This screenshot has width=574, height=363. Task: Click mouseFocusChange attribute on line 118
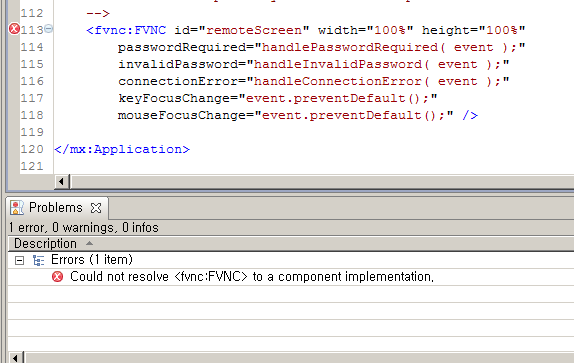pyautogui.click(x=182, y=115)
